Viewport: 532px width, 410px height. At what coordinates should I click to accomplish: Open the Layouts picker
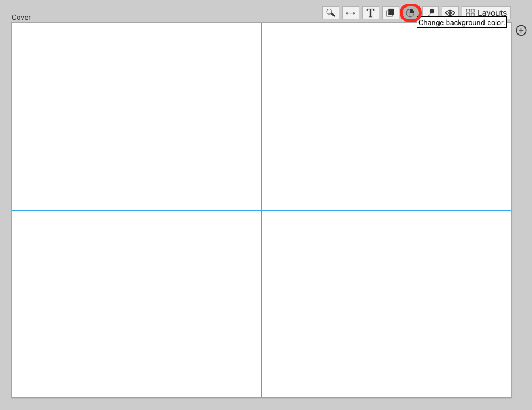pos(486,12)
